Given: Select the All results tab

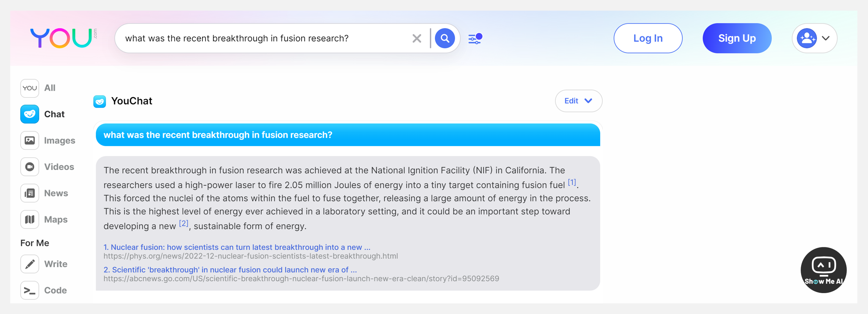Looking at the screenshot, I should pos(38,88).
